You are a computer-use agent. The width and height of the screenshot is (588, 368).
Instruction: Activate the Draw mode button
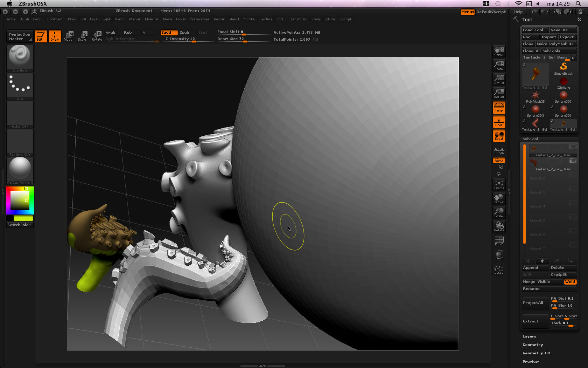[x=55, y=36]
